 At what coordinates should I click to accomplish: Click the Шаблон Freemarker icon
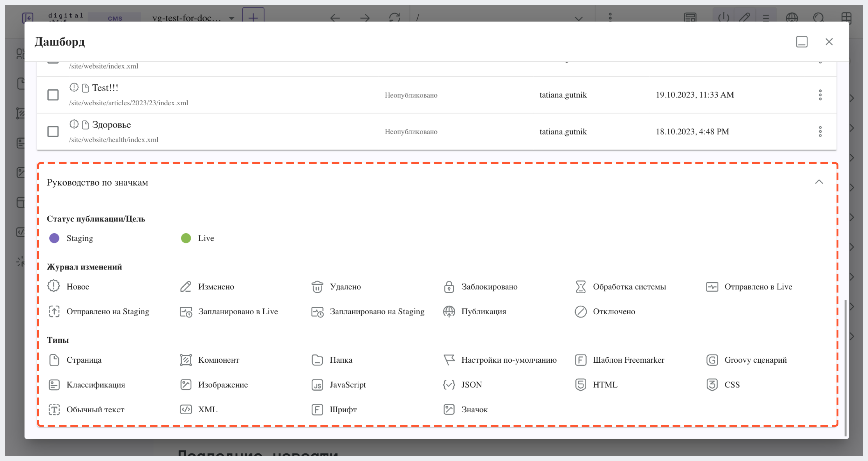[x=581, y=360]
